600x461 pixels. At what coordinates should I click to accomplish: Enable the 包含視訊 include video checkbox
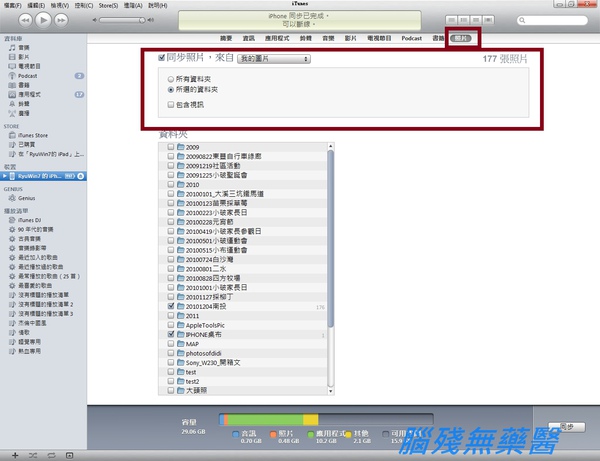click(171, 104)
